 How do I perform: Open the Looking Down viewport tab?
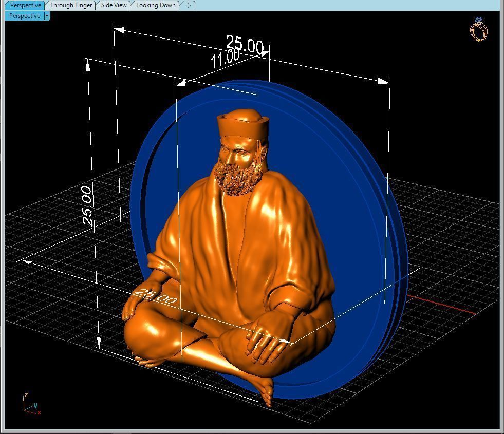click(156, 5)
